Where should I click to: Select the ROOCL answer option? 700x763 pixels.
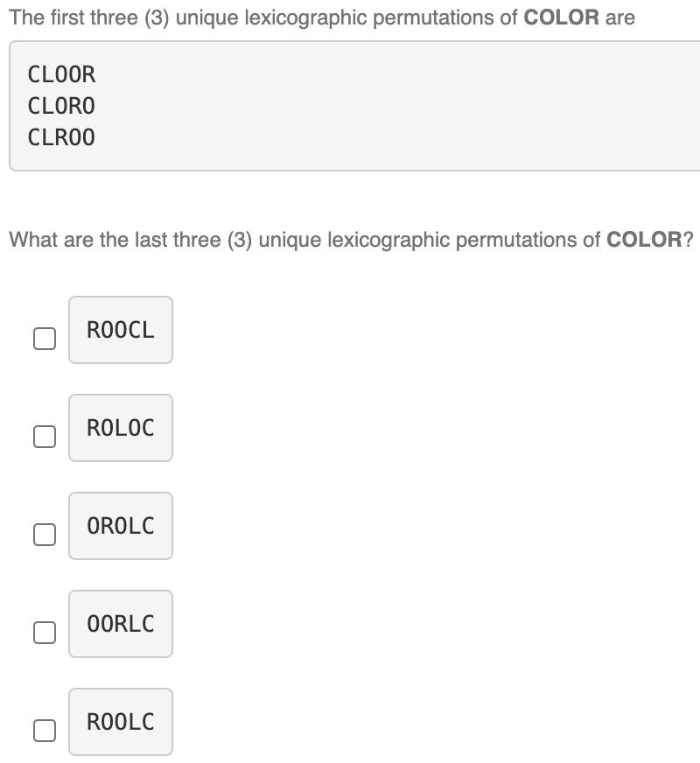click(120, 330)
